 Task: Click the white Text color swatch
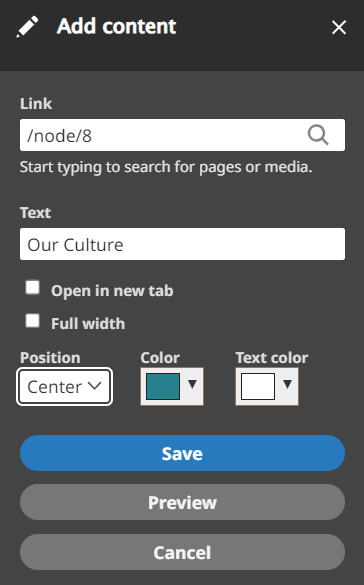(x=258, y=387)
